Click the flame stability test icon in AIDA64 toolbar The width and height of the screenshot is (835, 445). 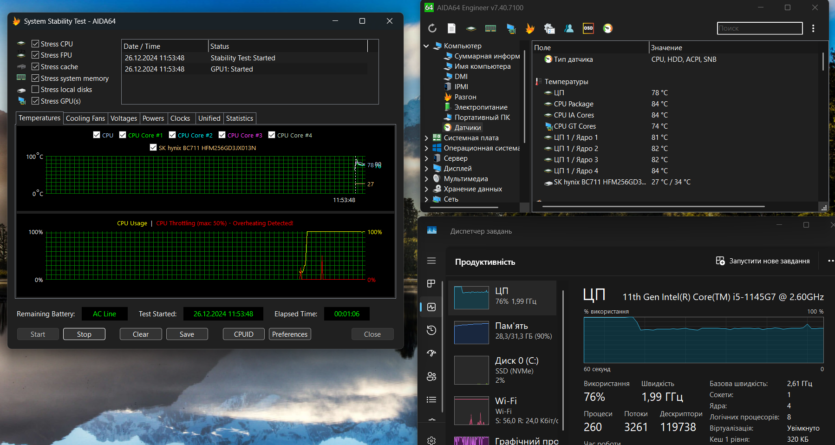pyautogui.click(x=530, y=28)
